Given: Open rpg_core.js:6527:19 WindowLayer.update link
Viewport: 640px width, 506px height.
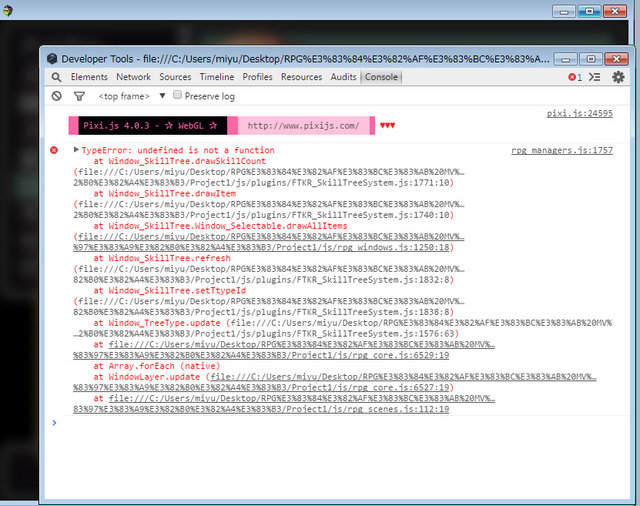Looking at the screenshot, I should 261,387.
